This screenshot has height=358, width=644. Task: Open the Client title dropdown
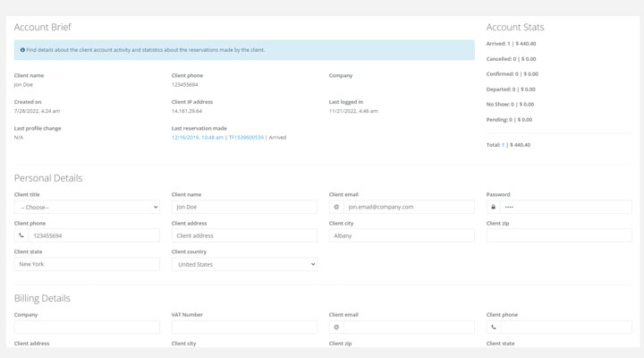tap(87, 207)
